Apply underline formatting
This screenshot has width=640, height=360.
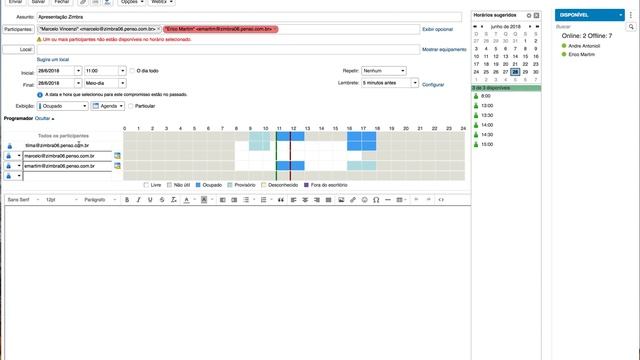(x=150, y=200)
